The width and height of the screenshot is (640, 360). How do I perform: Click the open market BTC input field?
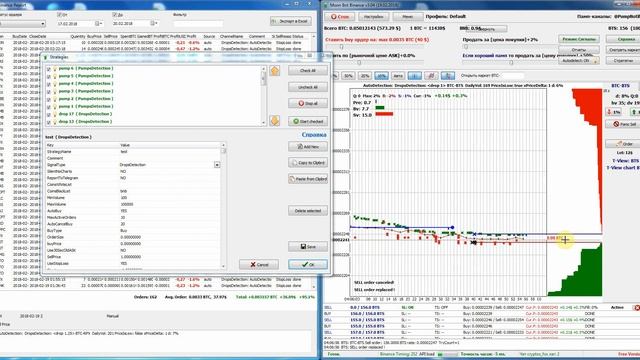click(513, 76)
